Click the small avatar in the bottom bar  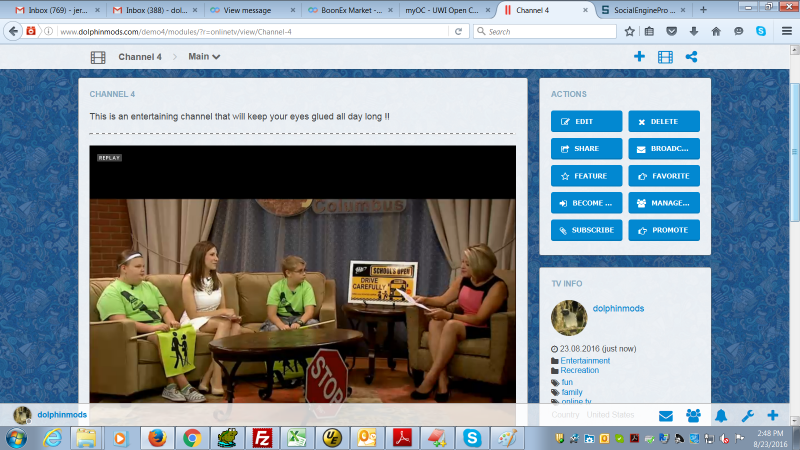[22, 415]
